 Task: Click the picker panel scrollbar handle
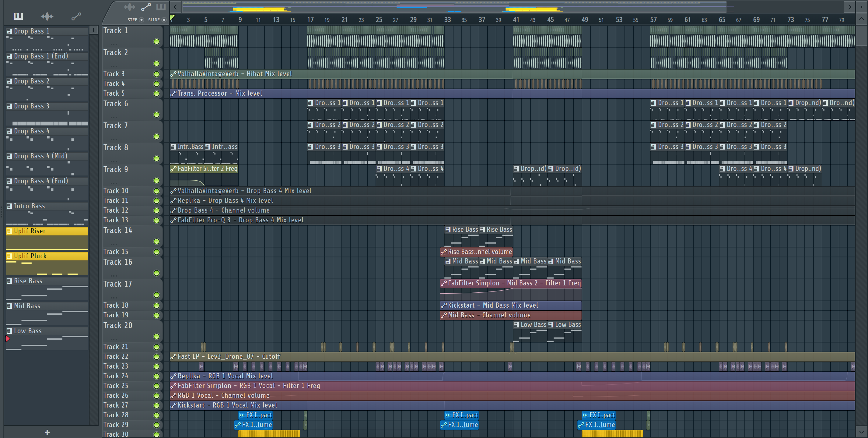(94, 30)
